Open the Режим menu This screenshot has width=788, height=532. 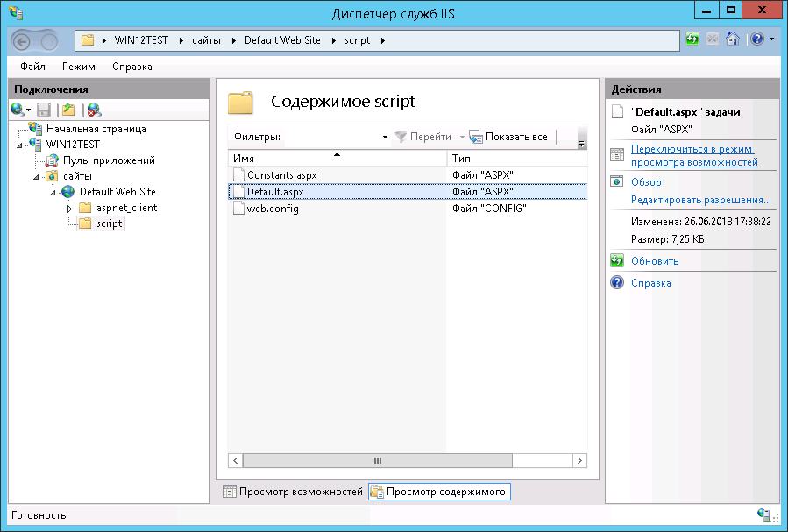pyautogui.click(x=79, y=67)
